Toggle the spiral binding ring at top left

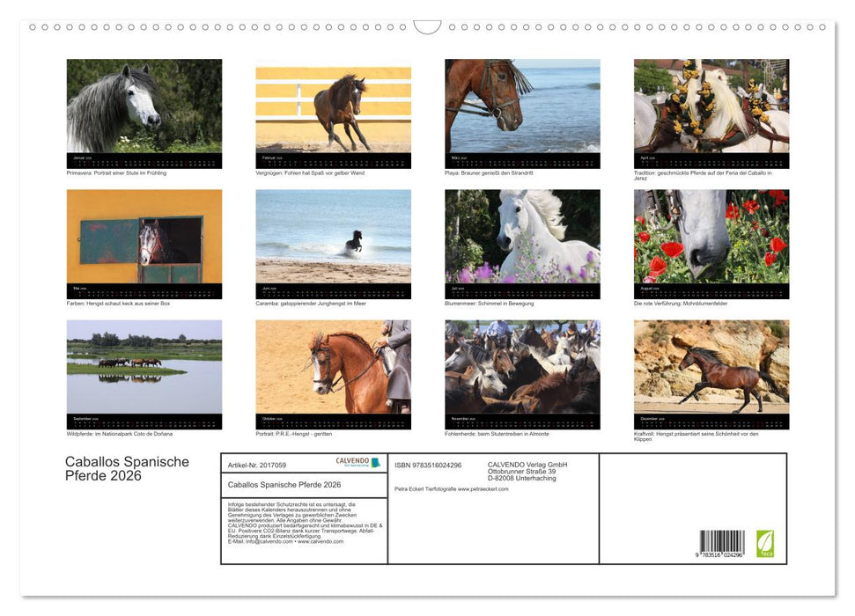tap(32, 27)
